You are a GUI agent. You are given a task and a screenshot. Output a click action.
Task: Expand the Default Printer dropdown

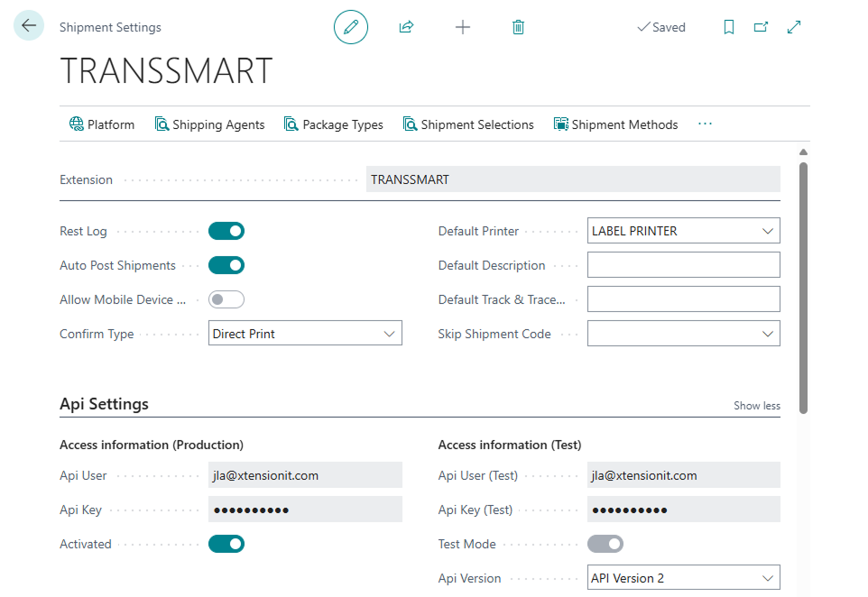tap(683, 231)
